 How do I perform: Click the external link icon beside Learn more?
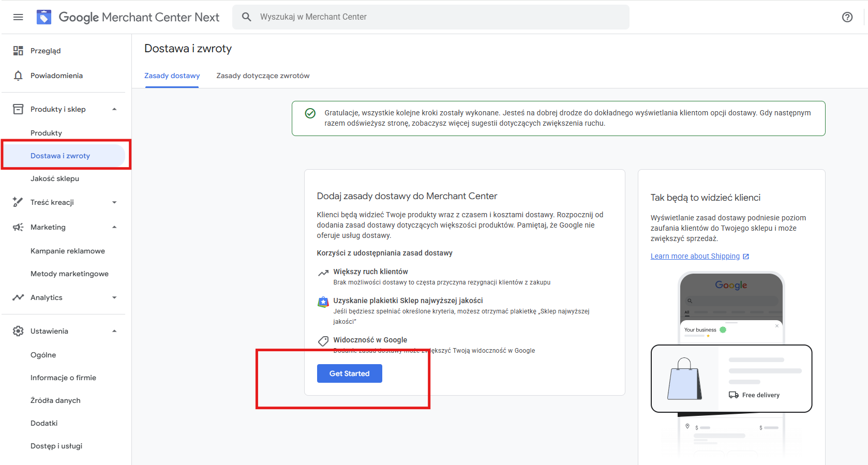746,257
